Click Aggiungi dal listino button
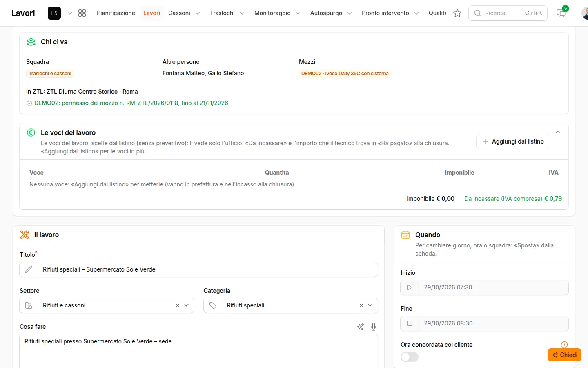The height and width of the screenshot is (368, 588). [x=513, y=141]
